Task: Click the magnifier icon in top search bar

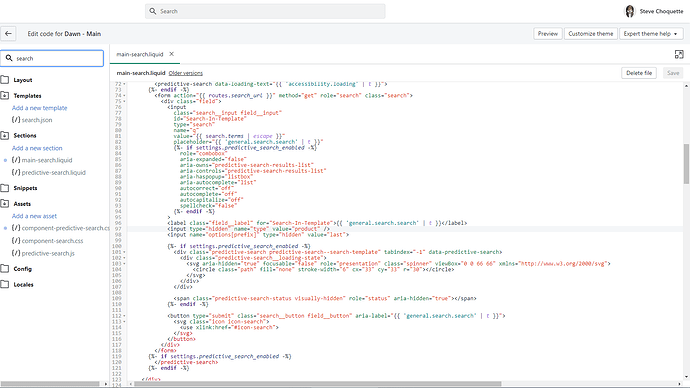Action: point(153,11)
